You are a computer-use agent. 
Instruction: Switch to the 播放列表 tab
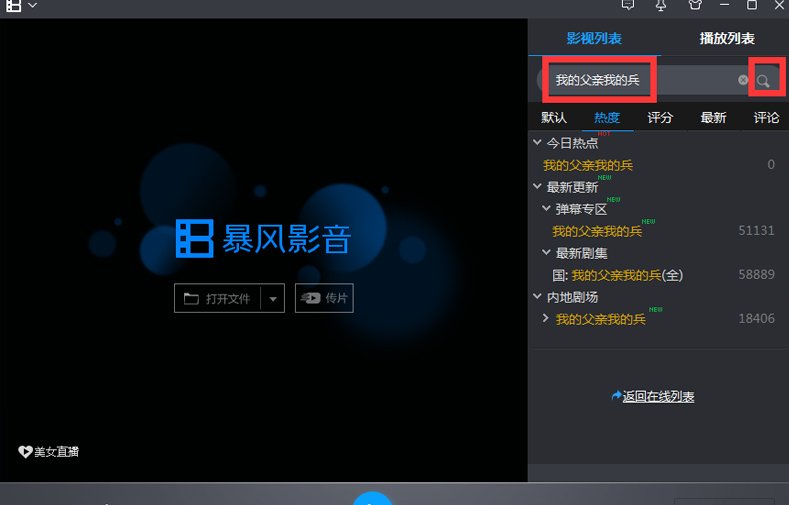(x=727, y=38)
